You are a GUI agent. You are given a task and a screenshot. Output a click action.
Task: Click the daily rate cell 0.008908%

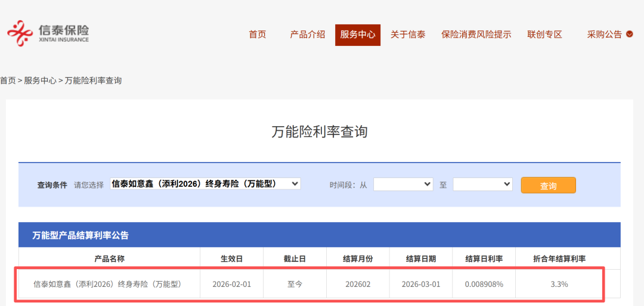pos(484,284)
